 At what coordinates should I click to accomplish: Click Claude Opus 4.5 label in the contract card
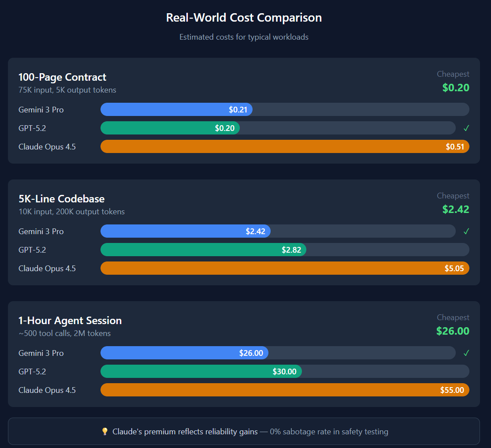pos(47,147)
